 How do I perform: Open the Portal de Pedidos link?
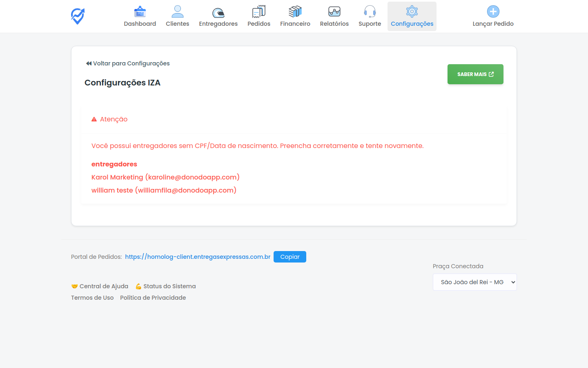198,257
